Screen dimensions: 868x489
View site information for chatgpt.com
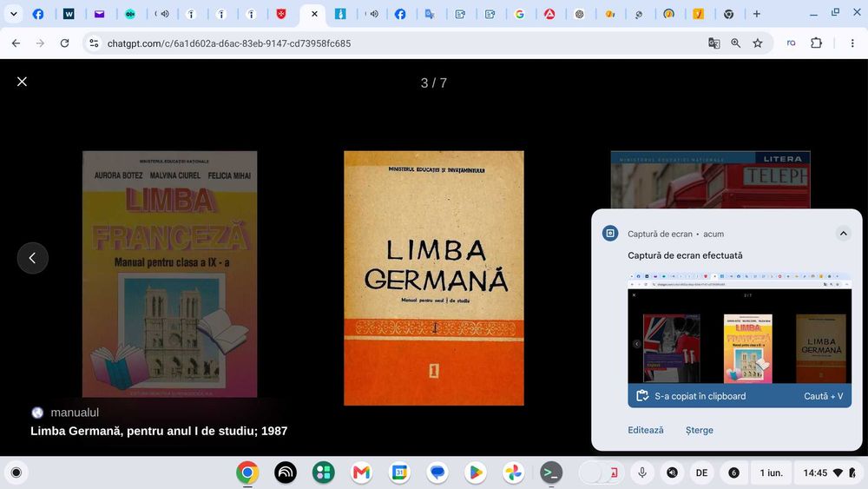click(94, 43)
